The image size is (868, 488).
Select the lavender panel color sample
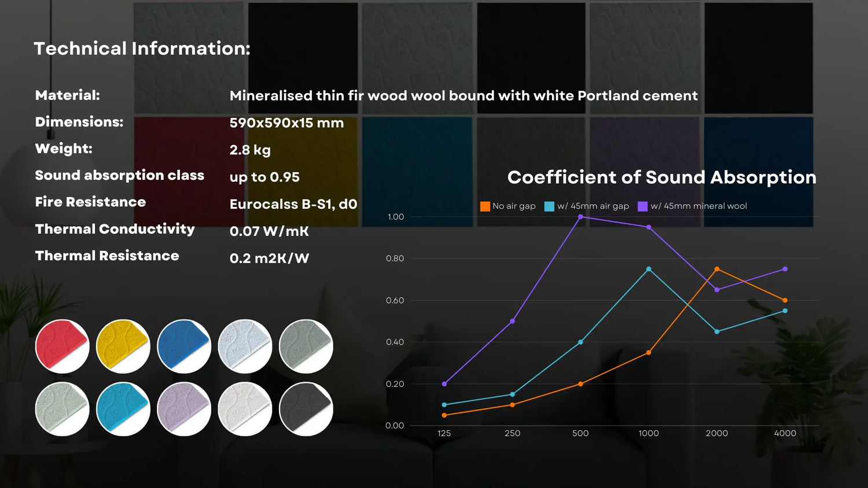click(x=183, y=409)
